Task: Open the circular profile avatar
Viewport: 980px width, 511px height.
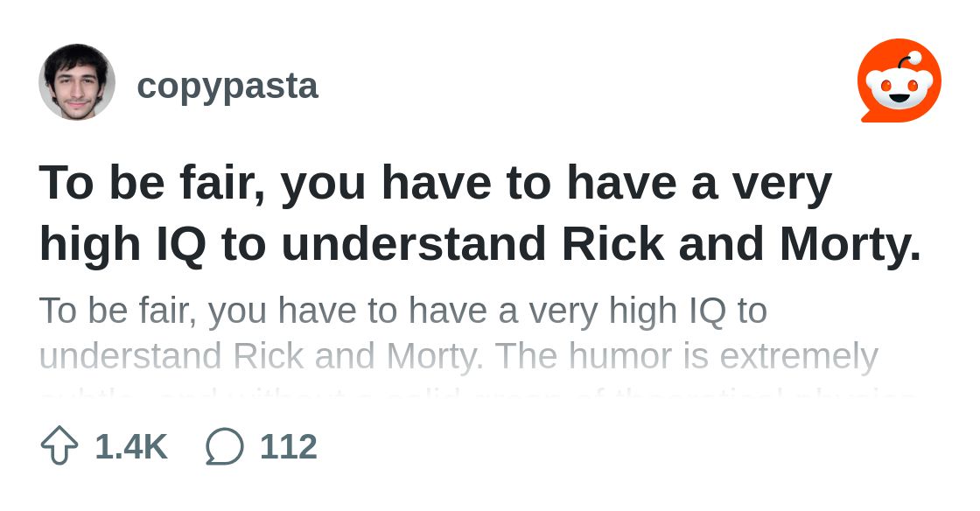Action: click(x=77, y=82)
